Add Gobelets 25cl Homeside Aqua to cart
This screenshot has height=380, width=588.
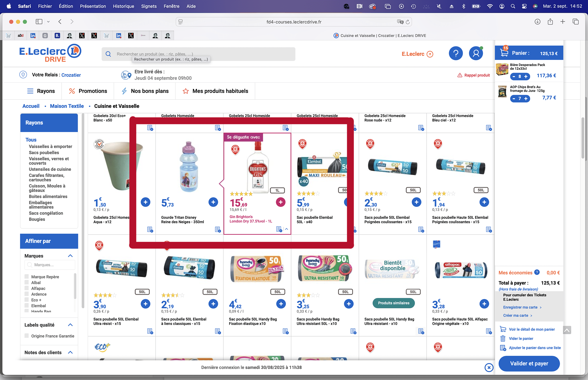coord(145,202)
